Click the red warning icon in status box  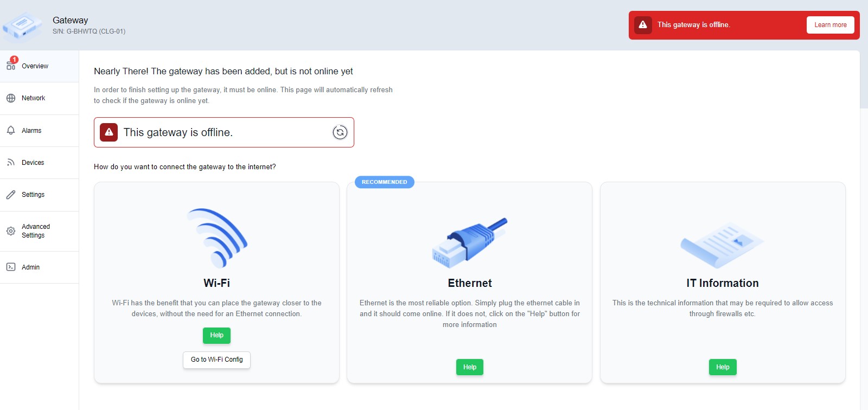[109, 132]
